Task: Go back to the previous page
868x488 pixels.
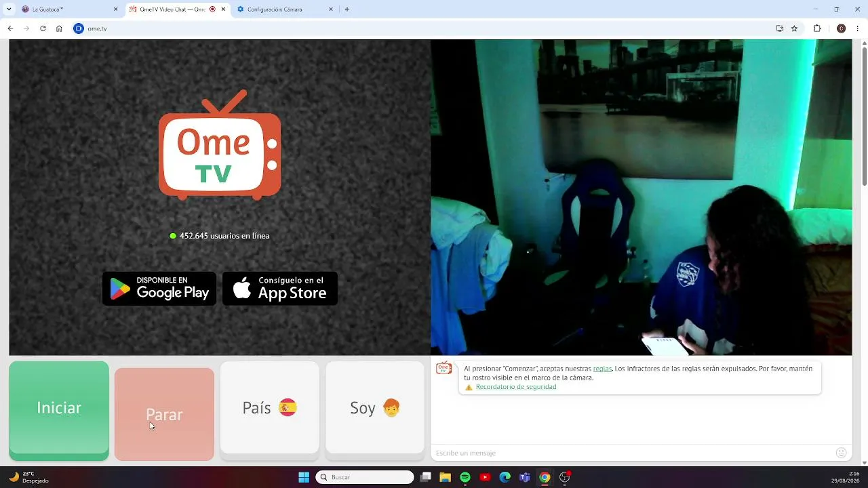Action: point(10,28)
